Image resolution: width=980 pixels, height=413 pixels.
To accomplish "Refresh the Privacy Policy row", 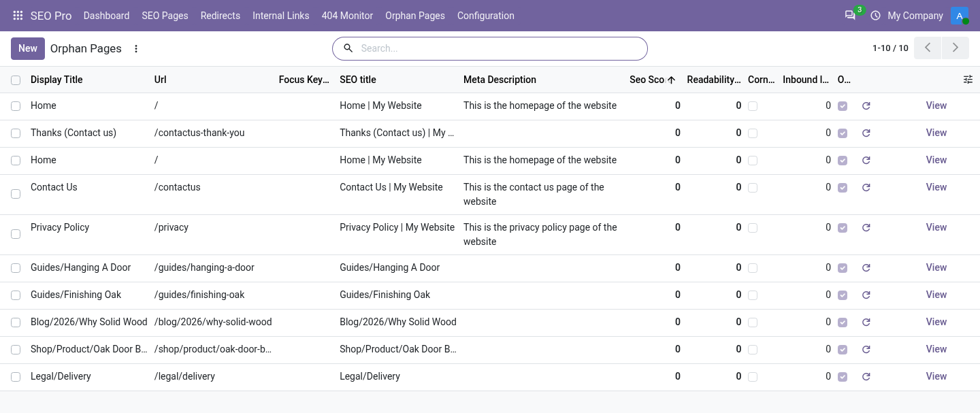I will click(866, 228).
